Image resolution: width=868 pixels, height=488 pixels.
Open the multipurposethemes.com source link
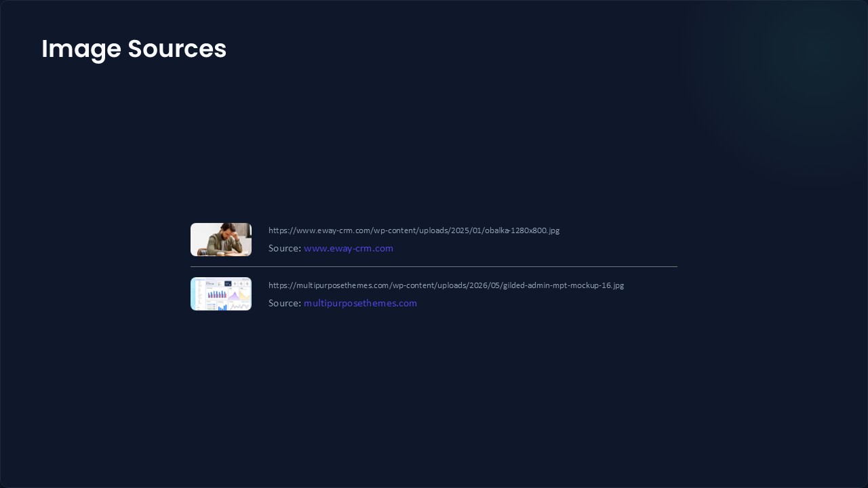coord(360,303)
